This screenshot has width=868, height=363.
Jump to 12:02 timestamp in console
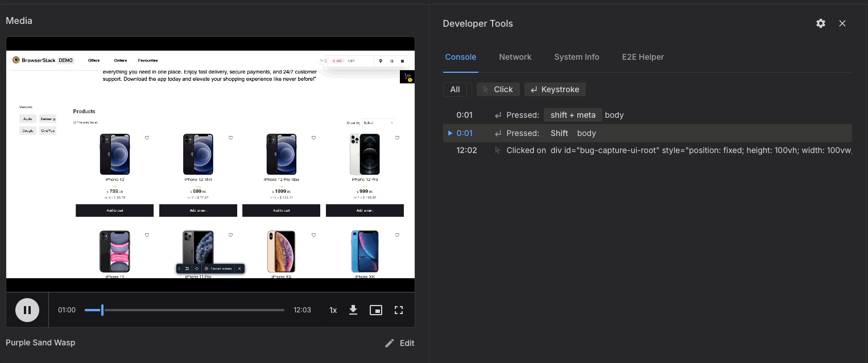point(466,151)
